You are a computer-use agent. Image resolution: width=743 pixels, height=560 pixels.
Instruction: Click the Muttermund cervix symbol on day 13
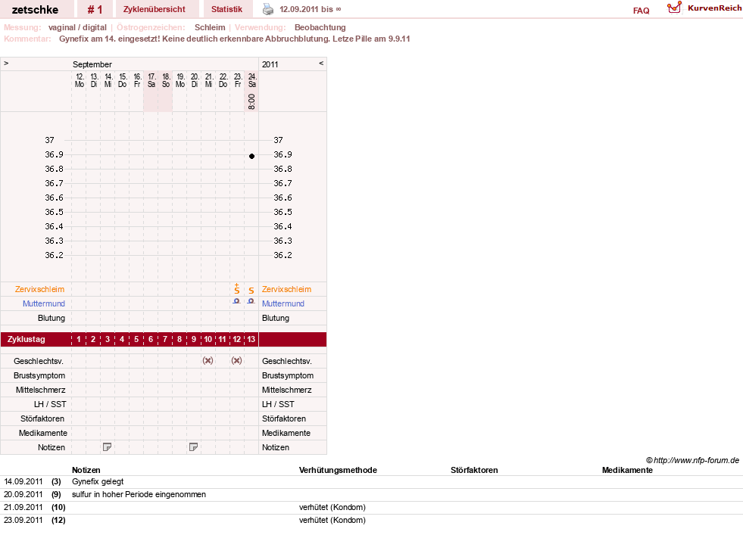click(x=251, y=301)
